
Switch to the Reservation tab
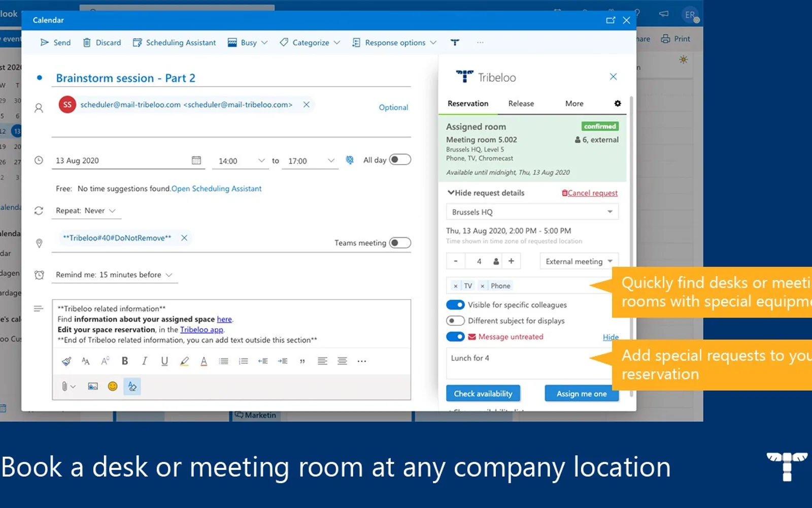coord(468,104)
